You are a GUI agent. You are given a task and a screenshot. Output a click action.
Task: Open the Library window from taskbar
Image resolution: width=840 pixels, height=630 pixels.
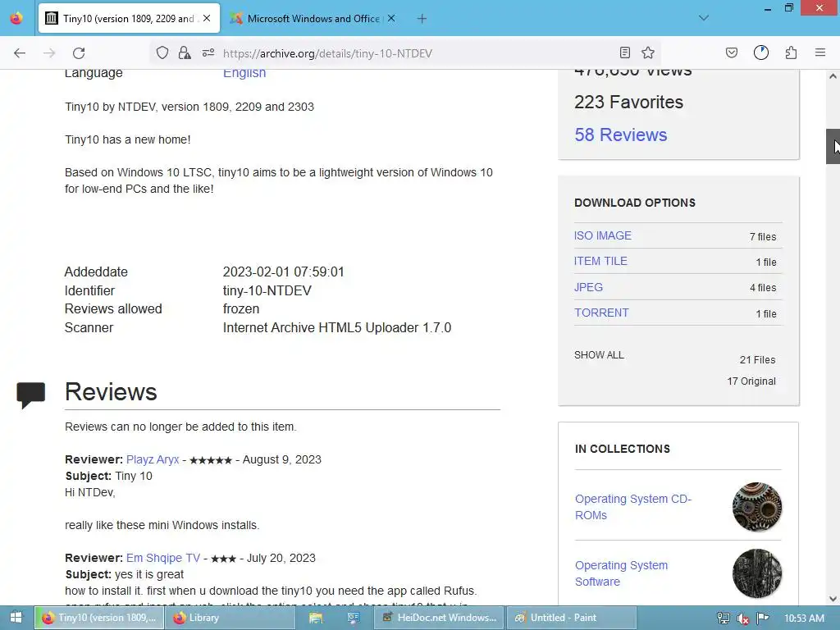[230, 618]
